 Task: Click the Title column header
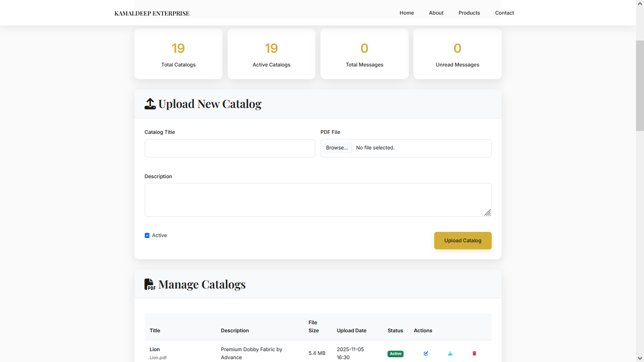[155, 330]
